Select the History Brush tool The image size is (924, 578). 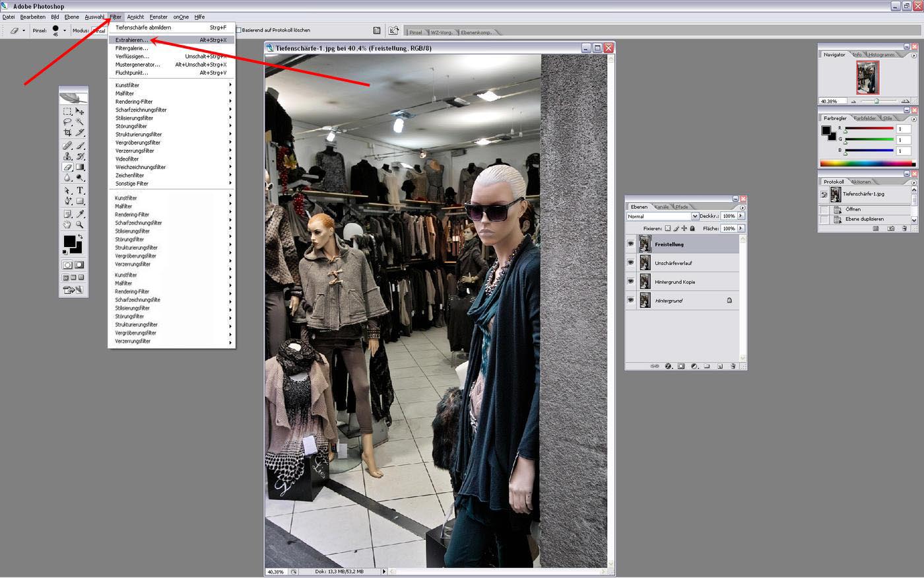point(80,156)
